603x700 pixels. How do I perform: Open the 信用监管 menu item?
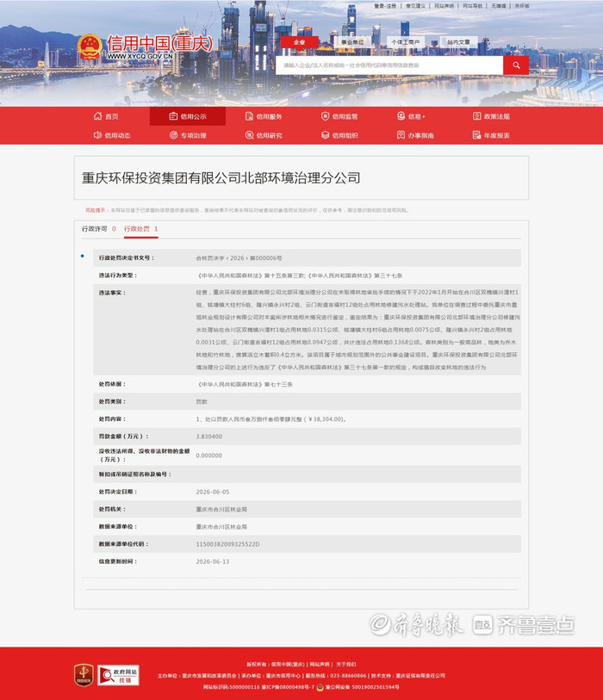345,116
